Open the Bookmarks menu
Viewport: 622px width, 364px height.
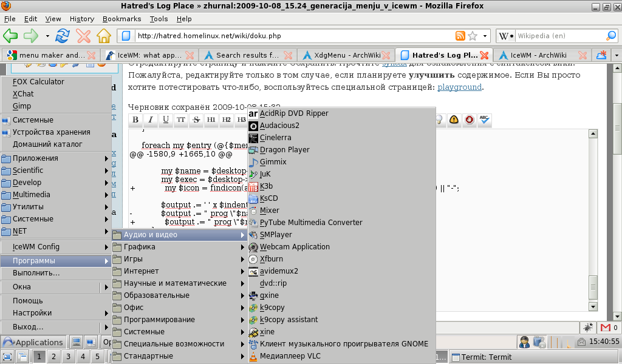121,19
